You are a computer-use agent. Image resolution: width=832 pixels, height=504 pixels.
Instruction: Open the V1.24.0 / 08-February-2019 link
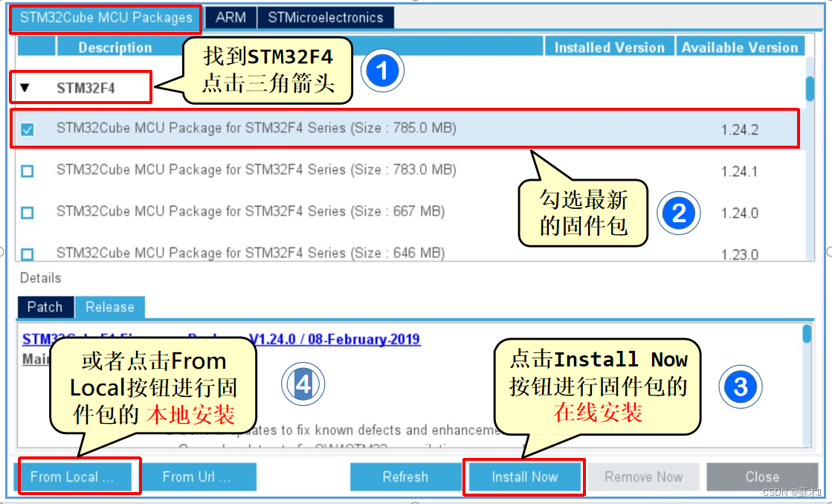pyautogui.click(x=335, y=339)
